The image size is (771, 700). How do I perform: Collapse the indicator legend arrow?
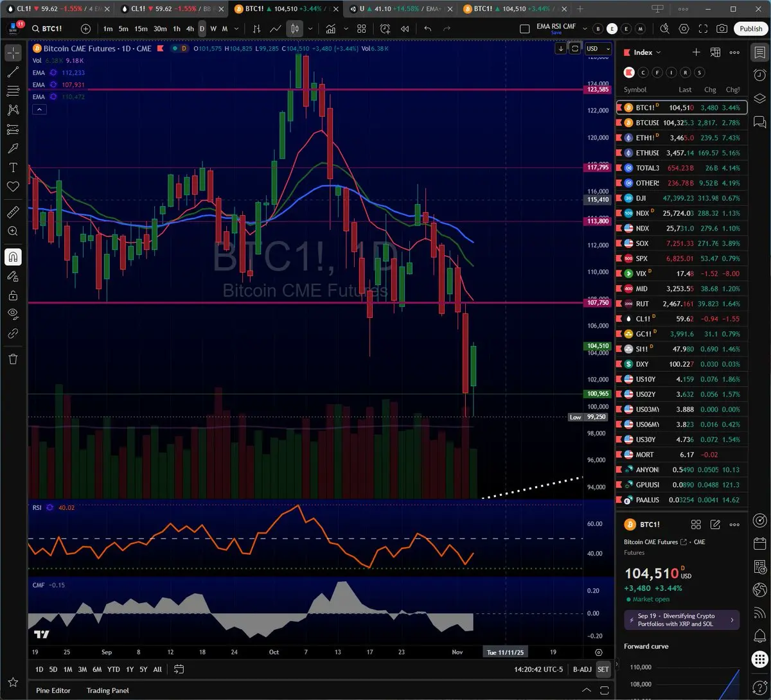point(39,110)
